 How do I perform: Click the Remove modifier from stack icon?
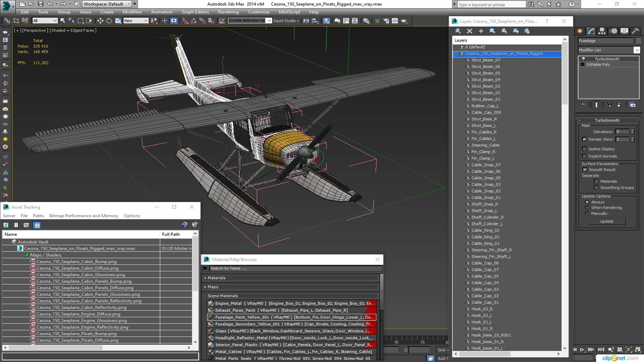(619, 105)
